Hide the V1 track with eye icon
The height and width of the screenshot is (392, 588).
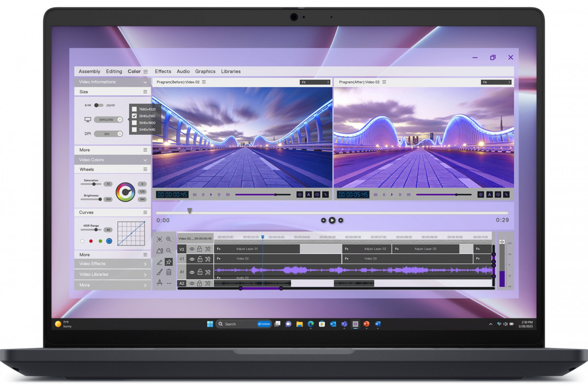(x=192, y=259)
